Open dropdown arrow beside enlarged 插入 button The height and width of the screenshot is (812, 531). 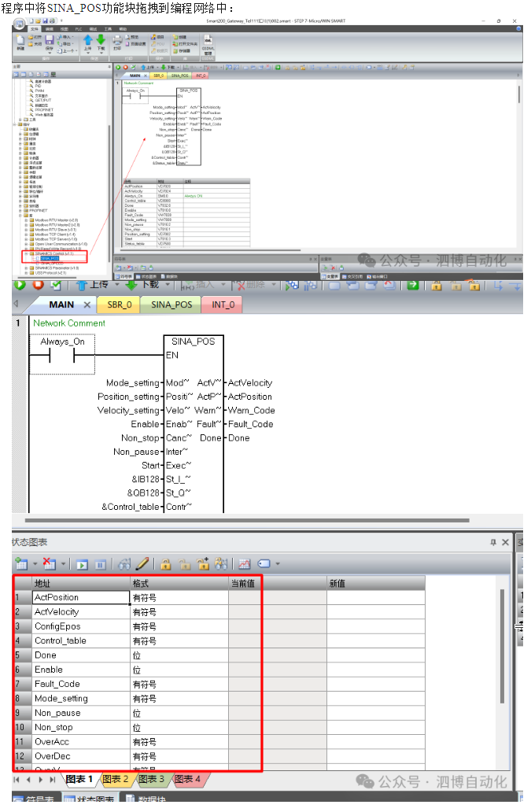coord(223,286)
